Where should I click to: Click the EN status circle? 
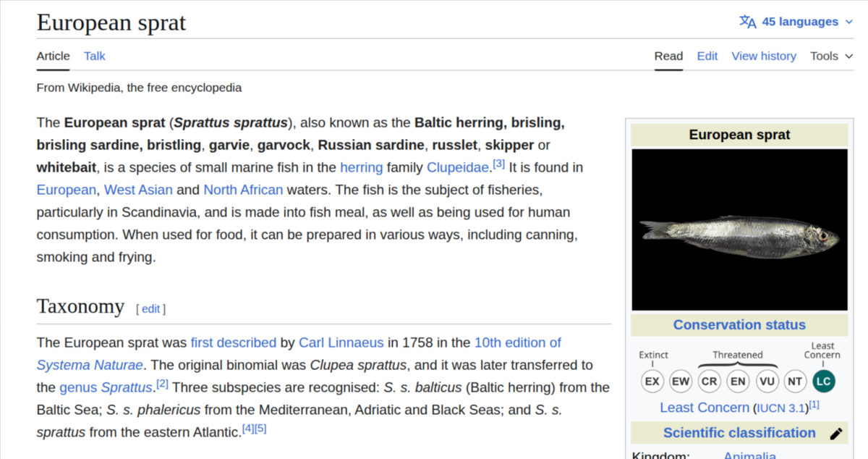[738, 381]
